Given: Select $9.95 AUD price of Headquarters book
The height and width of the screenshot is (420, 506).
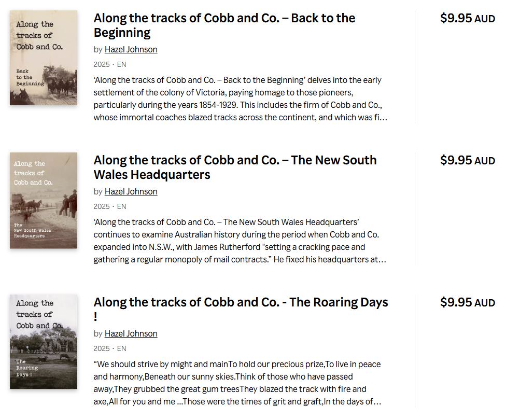Looking at the screenshot, I should [467, 160].
